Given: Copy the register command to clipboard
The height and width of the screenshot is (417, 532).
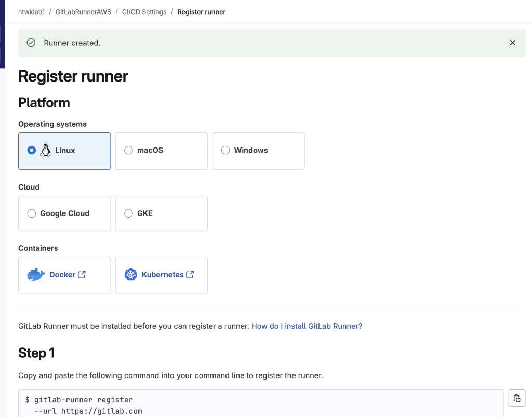Looking at the screenshot, I should pos(517,398).
